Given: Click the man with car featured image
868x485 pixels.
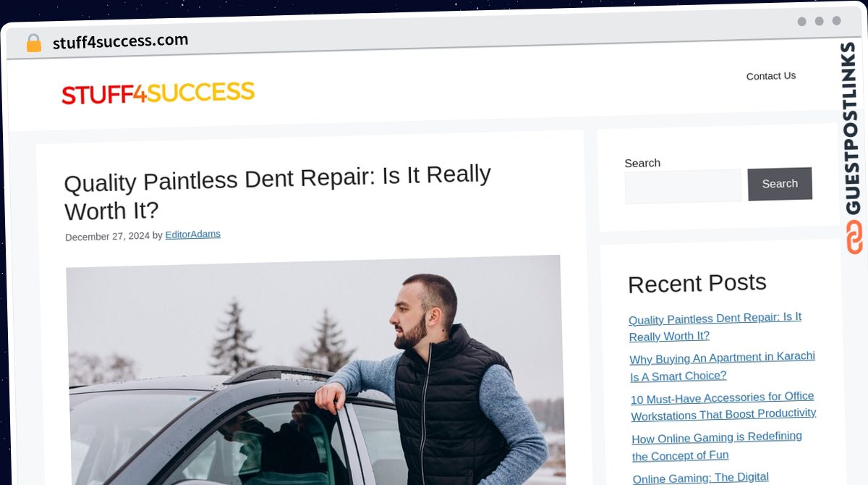Looking at the screenshot, I should [315, 370].
